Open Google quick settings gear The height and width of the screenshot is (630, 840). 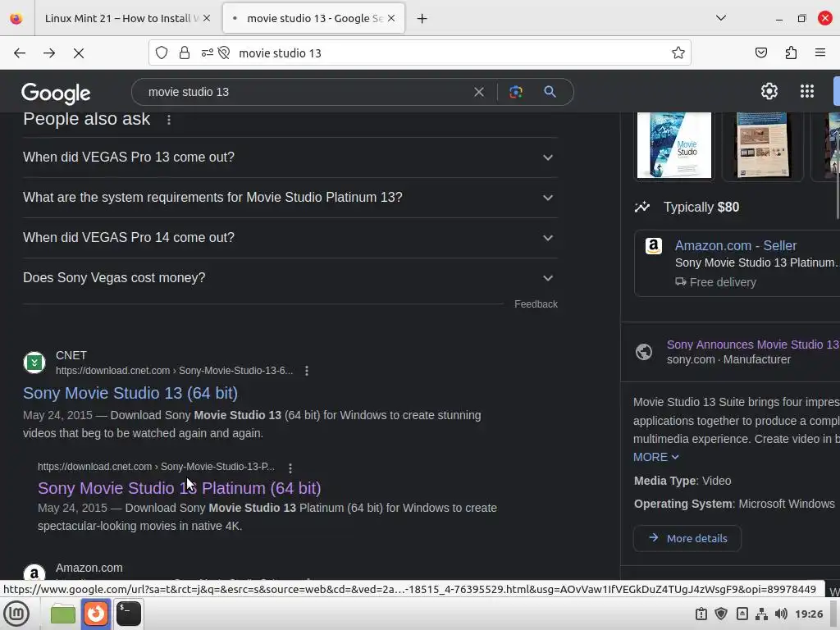pyautogui.click(x=769, y=91)
